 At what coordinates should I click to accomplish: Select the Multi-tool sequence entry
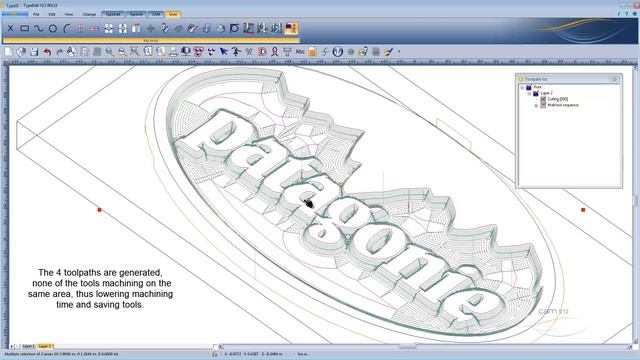coord(563,105)
